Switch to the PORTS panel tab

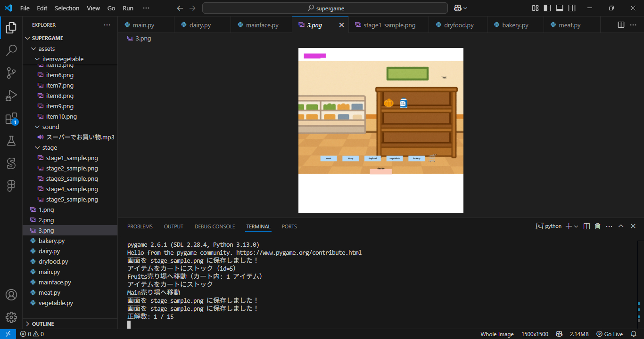click(289, 226)
